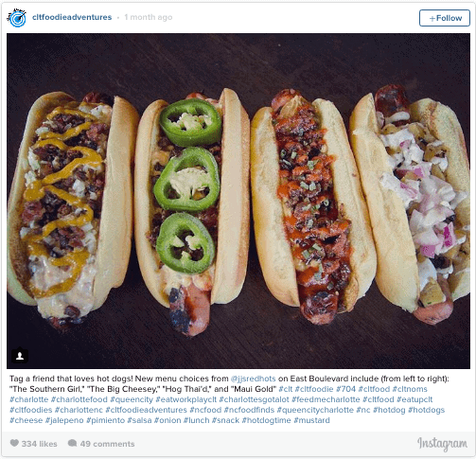View the 49 comments count
Viewport: 476px width, 459px height.
click(107, 444)
